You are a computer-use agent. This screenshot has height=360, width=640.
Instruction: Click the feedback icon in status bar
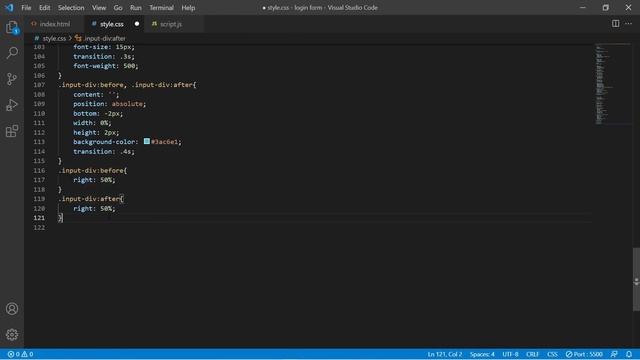coord(614,354)
